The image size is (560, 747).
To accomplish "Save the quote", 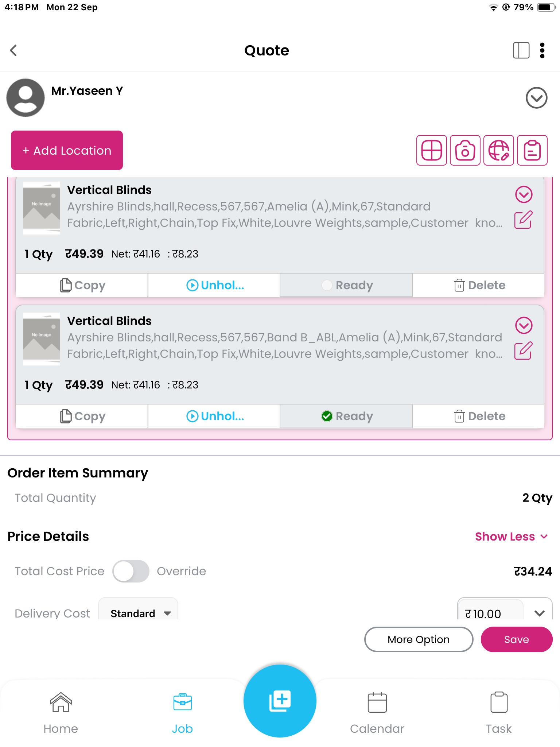I will point(517,639).
